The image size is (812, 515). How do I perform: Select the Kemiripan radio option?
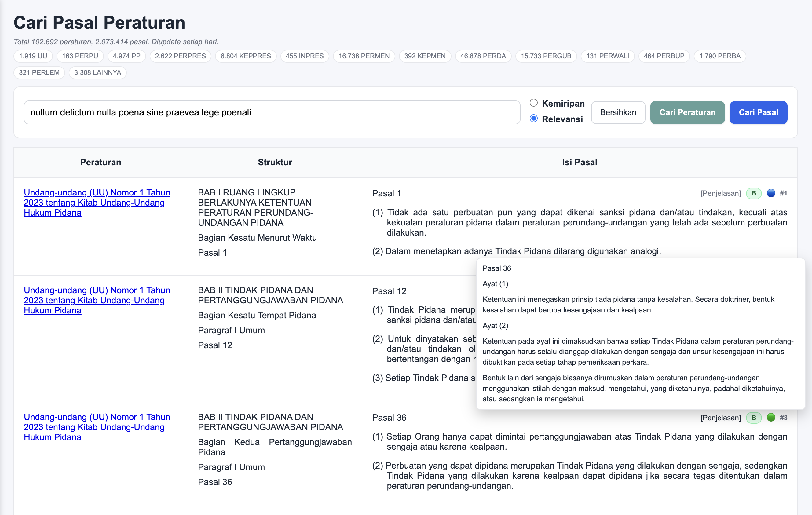[533, 103]
